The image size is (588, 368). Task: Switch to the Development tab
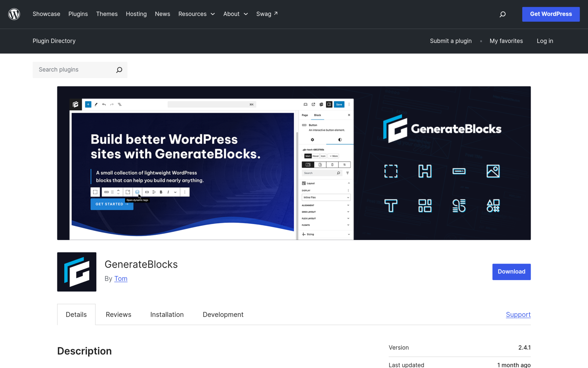tap(223, 315)
